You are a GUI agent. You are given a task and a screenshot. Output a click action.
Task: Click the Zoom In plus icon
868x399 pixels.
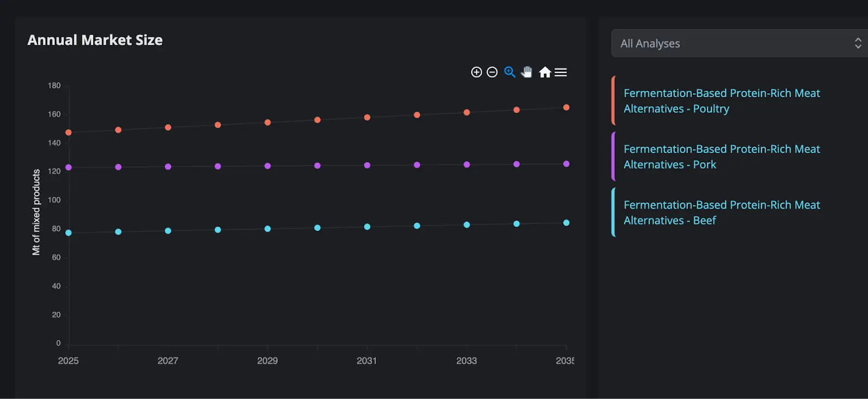pos(476,72)
